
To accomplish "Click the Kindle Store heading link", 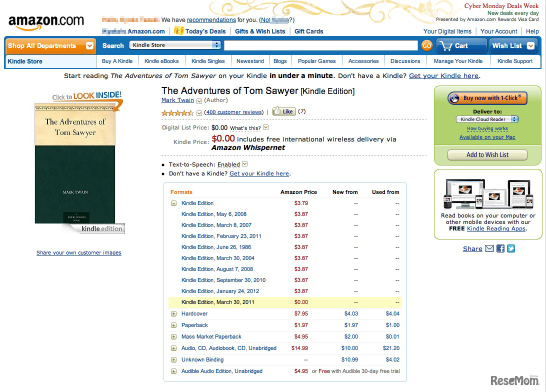I will [25, 61].
